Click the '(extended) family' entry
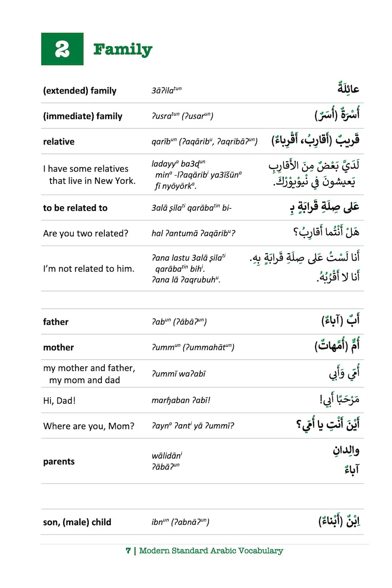This screenshot has width=392, height=588. [80, 91]
